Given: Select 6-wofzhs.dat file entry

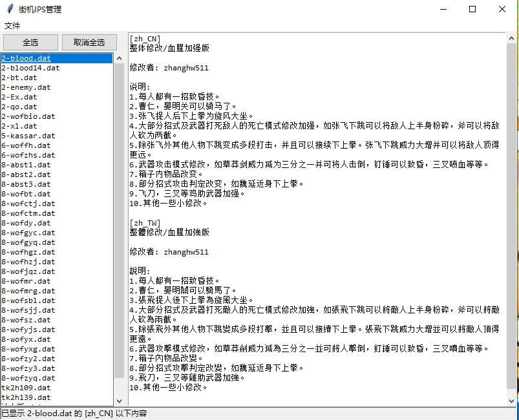Looking at the screenshot, I should click(x=28, y=155).
